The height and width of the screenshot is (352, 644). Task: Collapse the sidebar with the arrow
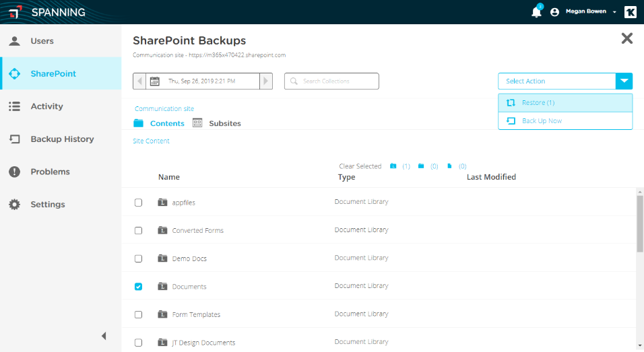coord(104,336)
